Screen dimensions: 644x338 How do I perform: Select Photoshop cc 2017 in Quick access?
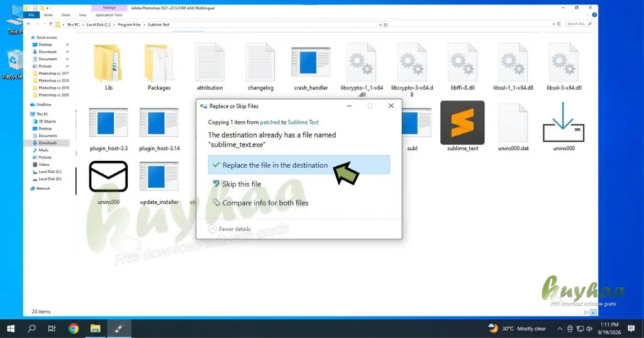pyautogui.click(x=53, y=74)
